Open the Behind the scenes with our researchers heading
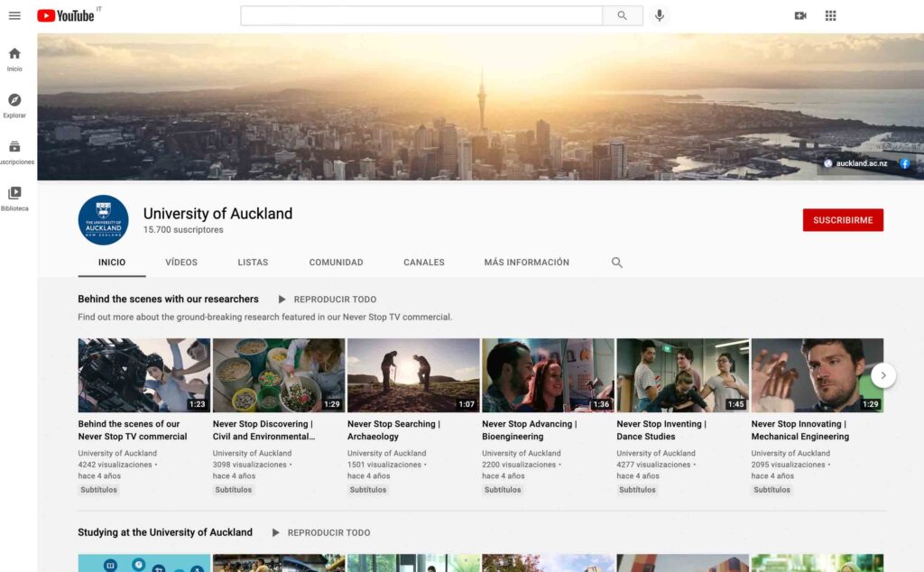 click(x=168, y=300)
